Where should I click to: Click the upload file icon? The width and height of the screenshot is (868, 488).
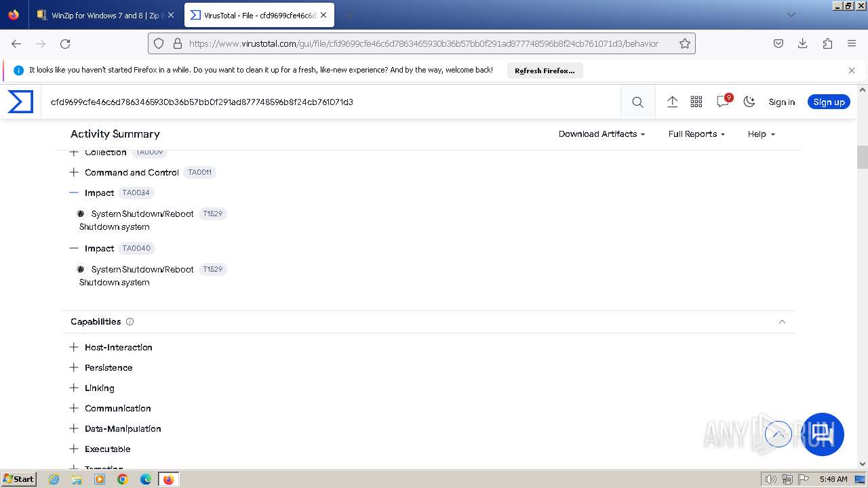(x=672, y=102)
